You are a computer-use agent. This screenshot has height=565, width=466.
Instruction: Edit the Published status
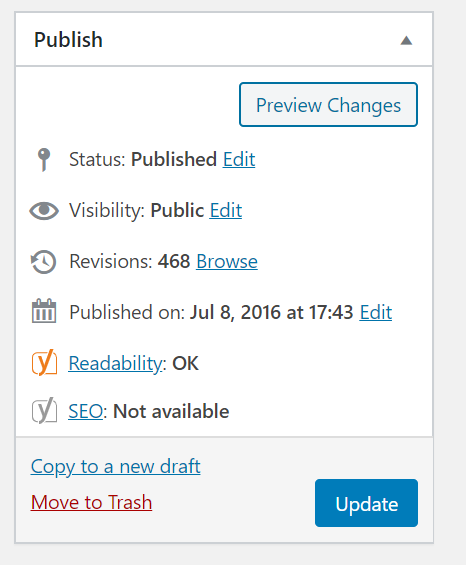click(x=239, y=159)
